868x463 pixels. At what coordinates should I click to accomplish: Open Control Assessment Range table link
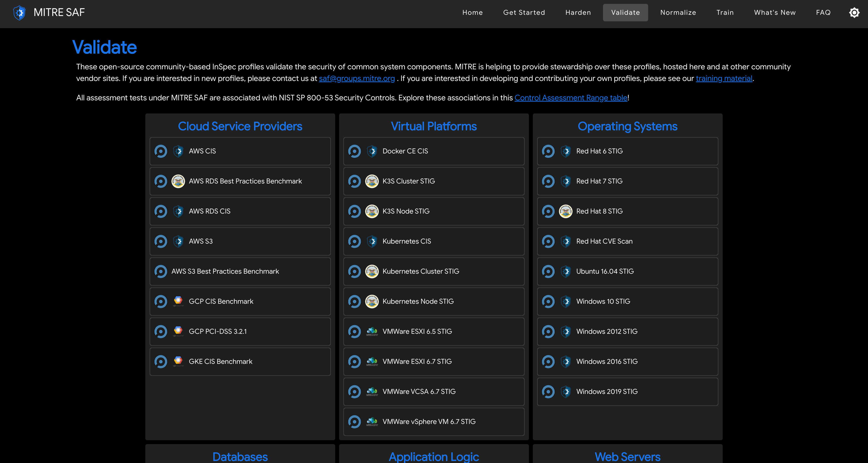coord(571,98)
